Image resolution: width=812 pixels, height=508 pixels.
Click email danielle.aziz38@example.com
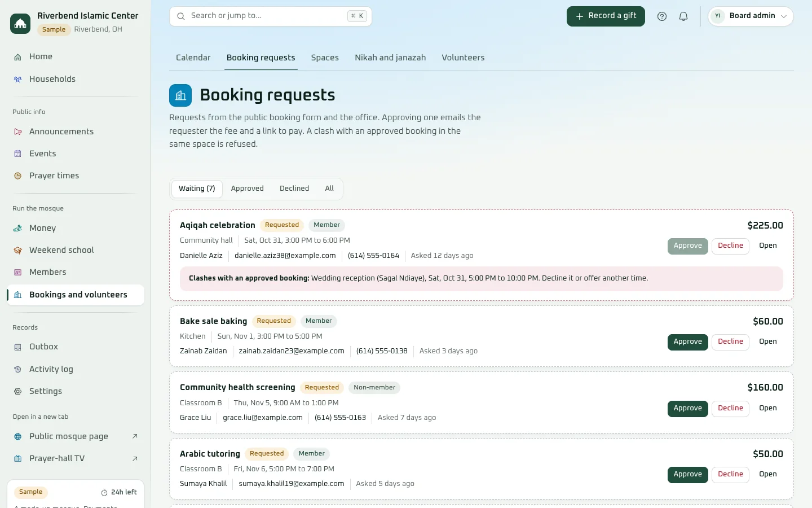pos(285,256)
